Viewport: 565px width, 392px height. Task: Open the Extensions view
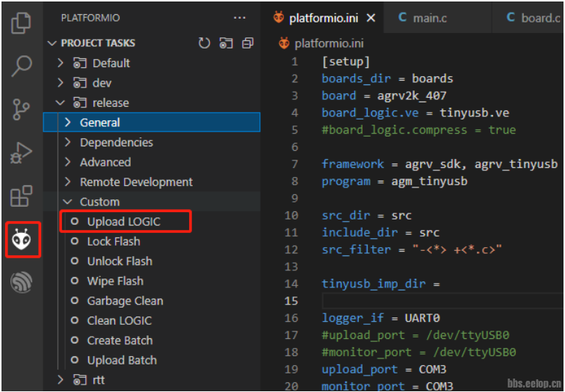click(x=22, y=196)
